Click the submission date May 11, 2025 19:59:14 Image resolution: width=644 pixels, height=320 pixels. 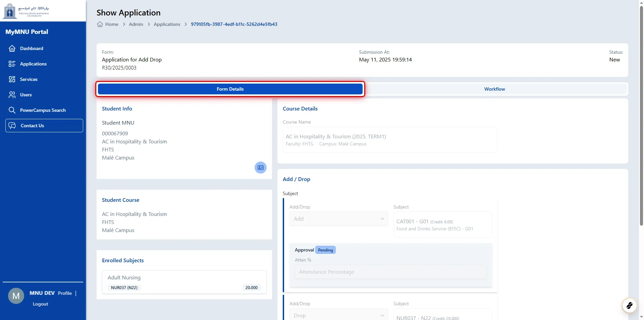click(x=385, y=60)
